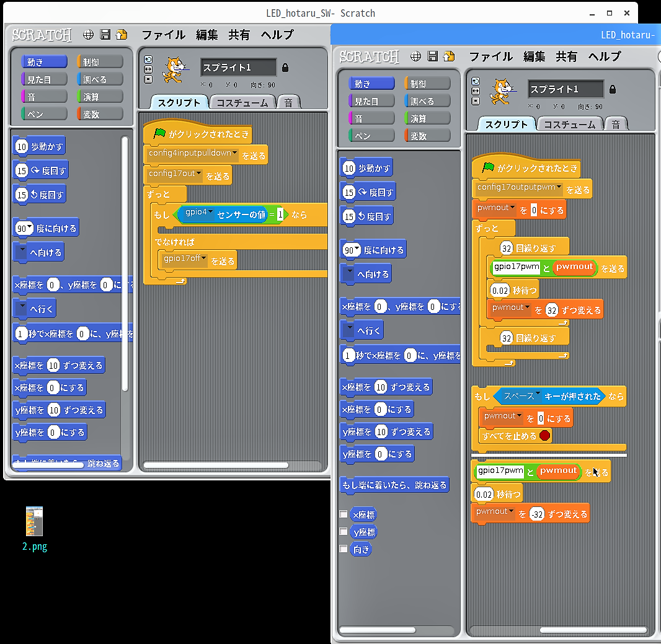Open the 2.png file on the desktop
The image size is (661, 644).
coord(35,529)
